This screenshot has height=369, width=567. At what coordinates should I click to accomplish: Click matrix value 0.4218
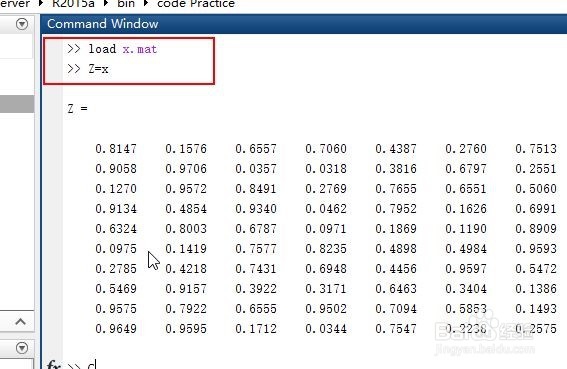point(186,269)
